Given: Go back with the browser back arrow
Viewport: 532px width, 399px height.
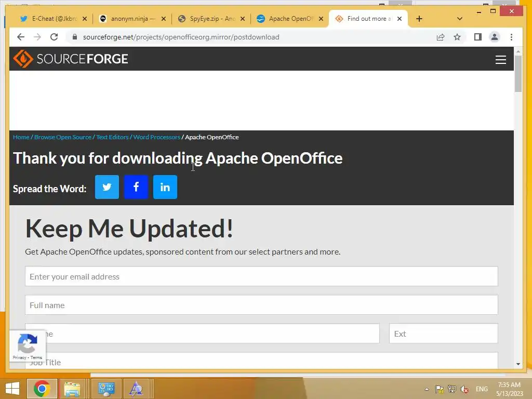Looking at the screenshot, I should (x=21, y=37).
